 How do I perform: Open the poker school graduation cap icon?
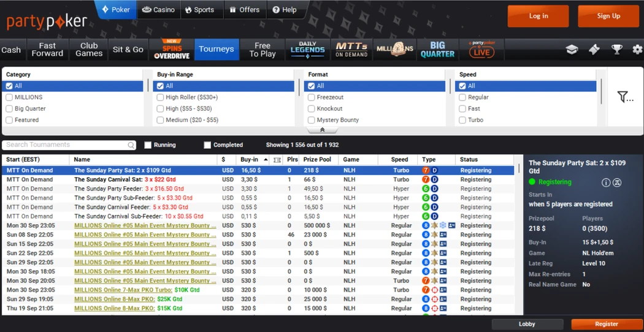pos(571,50)
